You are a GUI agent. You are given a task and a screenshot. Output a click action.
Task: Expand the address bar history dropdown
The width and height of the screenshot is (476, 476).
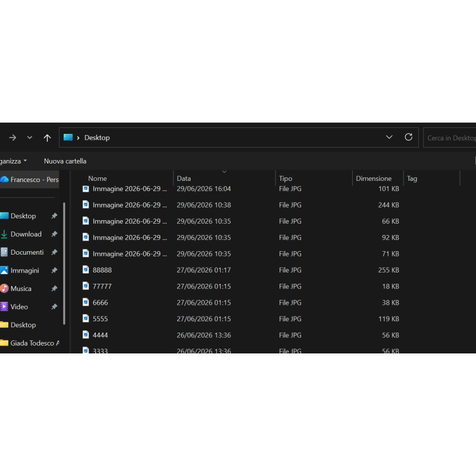click(x=389, y=137)
